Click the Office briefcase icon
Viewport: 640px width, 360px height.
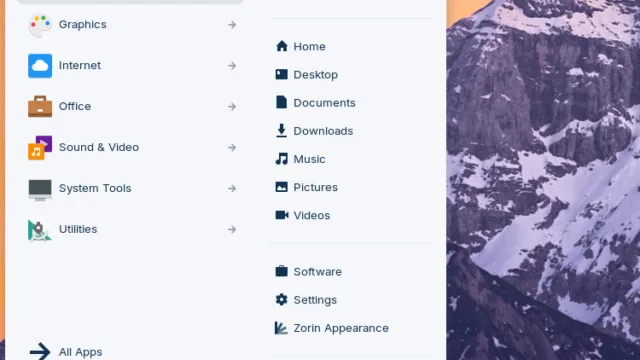coord(40,107)
